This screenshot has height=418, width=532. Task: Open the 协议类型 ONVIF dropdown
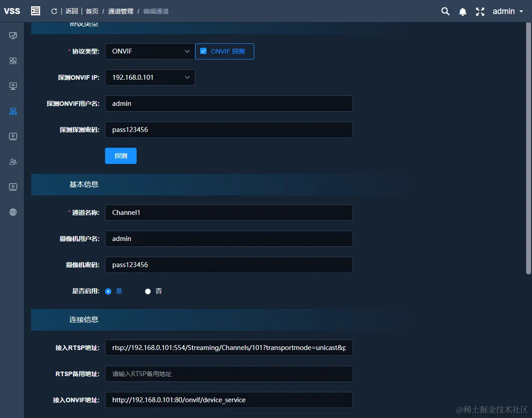(x=150, y=51)
